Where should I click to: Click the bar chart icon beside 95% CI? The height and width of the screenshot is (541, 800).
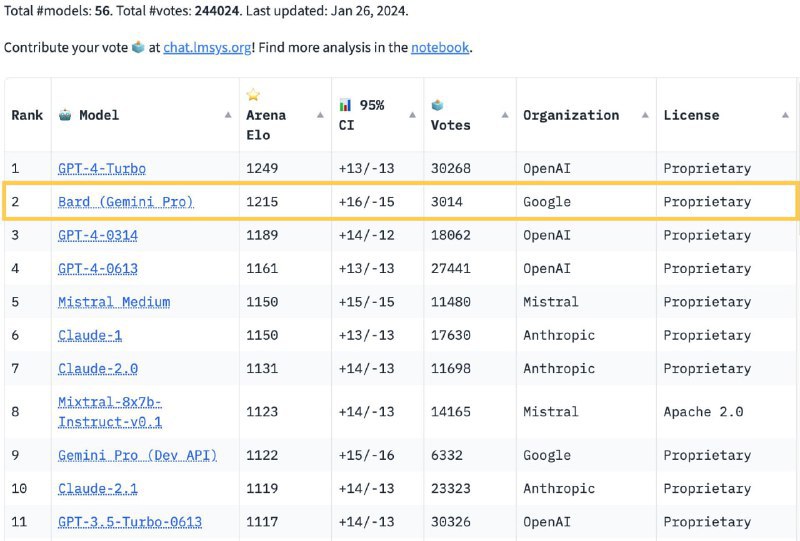coord(346,105)
